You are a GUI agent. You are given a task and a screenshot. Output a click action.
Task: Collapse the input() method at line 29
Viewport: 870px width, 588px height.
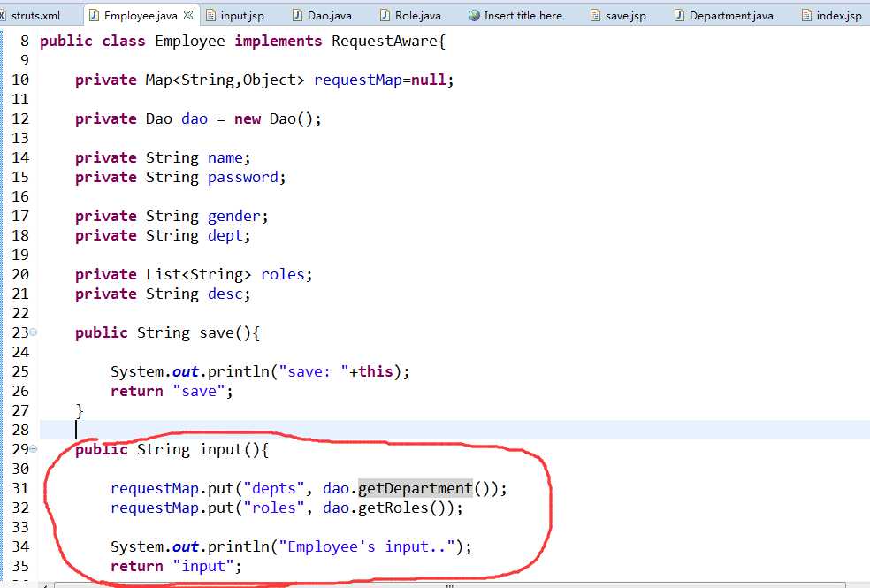click(x=34, y=448)
